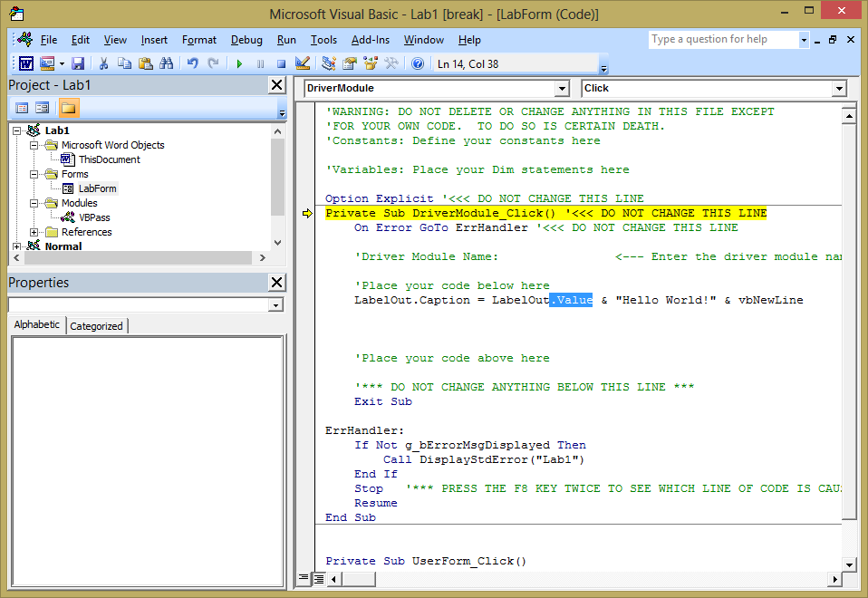The image size is (868, 598).
Task: Open the DriverModule object dropdown
Action: point(562,88)
